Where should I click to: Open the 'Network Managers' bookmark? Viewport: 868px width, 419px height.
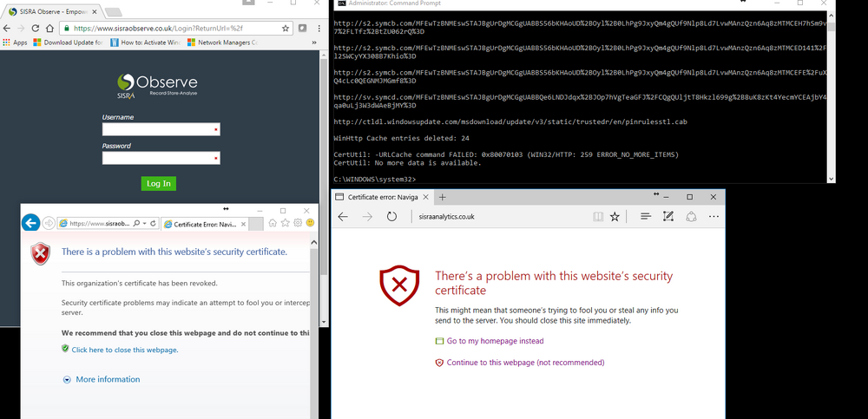pos(222,42)
